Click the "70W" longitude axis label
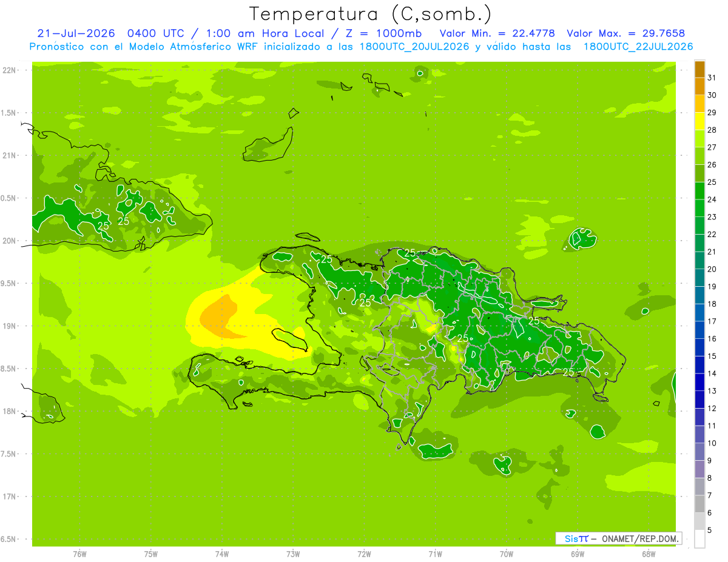 click(x=506, y=554)
